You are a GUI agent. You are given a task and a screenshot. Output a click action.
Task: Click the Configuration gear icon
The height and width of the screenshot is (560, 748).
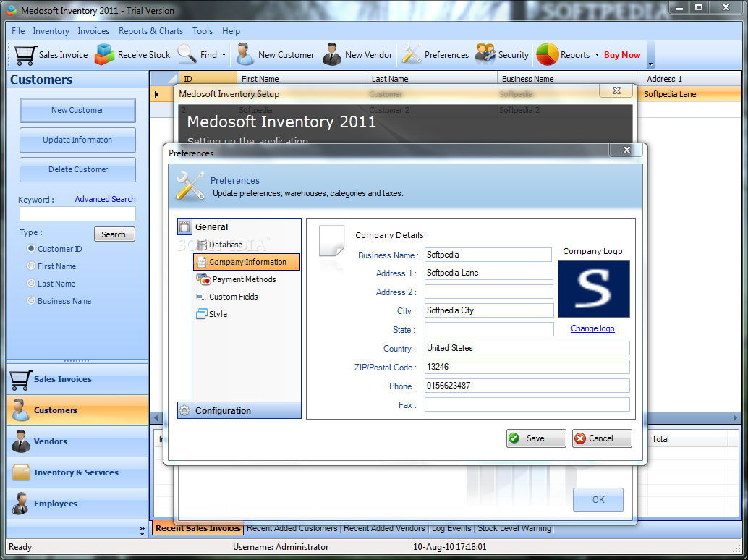pos(184,411)
